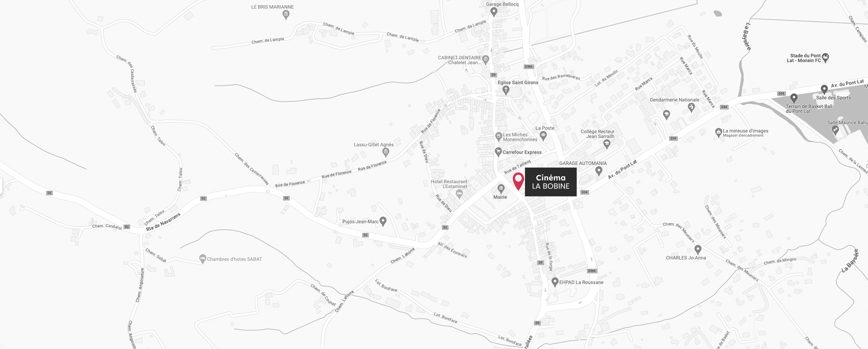Select the Mairie museum marker icon
Viewport: 868px width, 349px height.
click(x=501, y=189)
